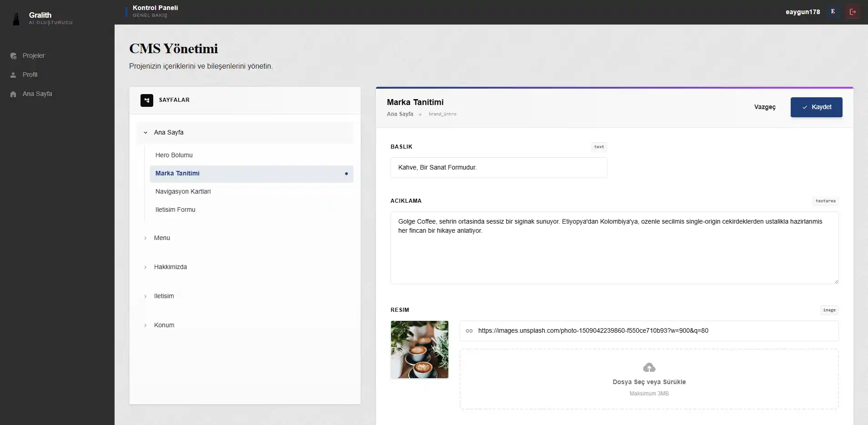
Task: Expand the Menu page chevron
Action: [146, 238]
